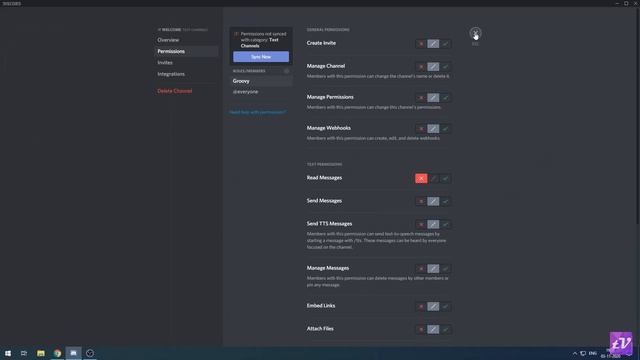Deny the Manage Messages permission
This screenshot has width=640, height=360.
[421, 269]
